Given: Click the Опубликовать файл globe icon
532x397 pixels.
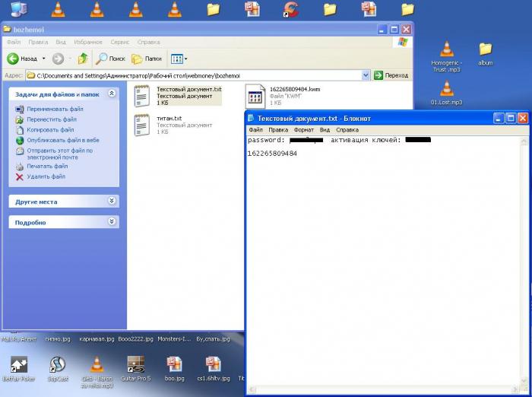Looking at the screenshot, I should (20, 140).
